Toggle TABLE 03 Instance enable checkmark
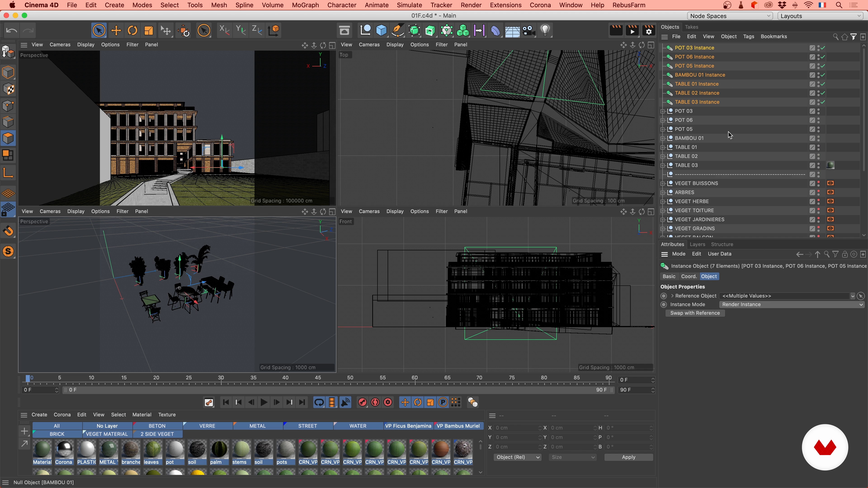Screen dimensions: 868x488 (x=823, y=102)
